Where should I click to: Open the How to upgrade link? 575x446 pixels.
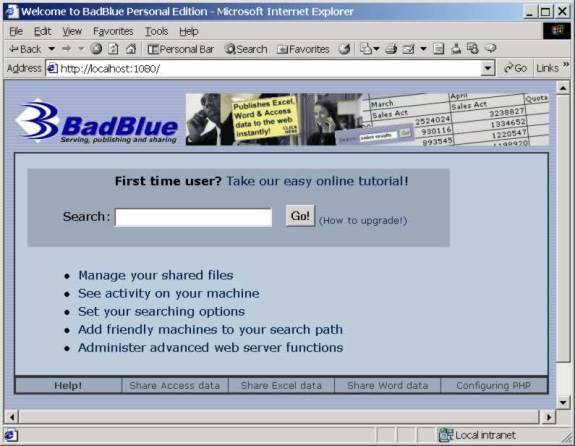click(363, 220)
